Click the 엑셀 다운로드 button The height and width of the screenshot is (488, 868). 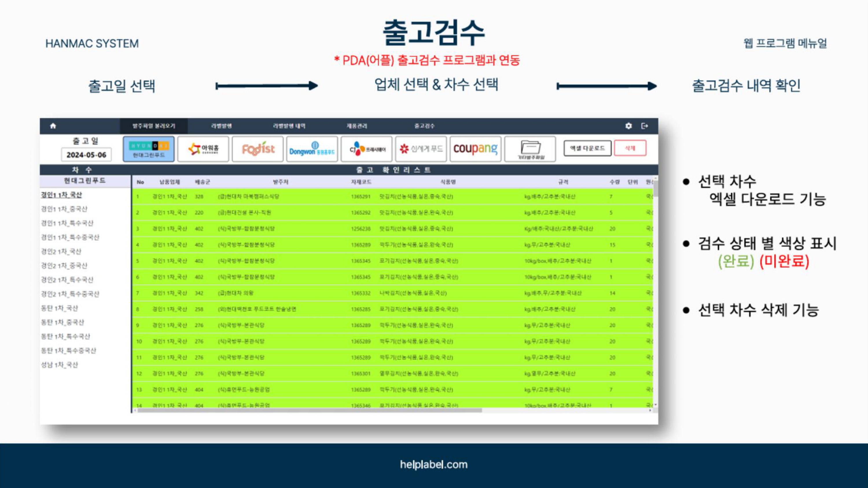tap(587, 148)
